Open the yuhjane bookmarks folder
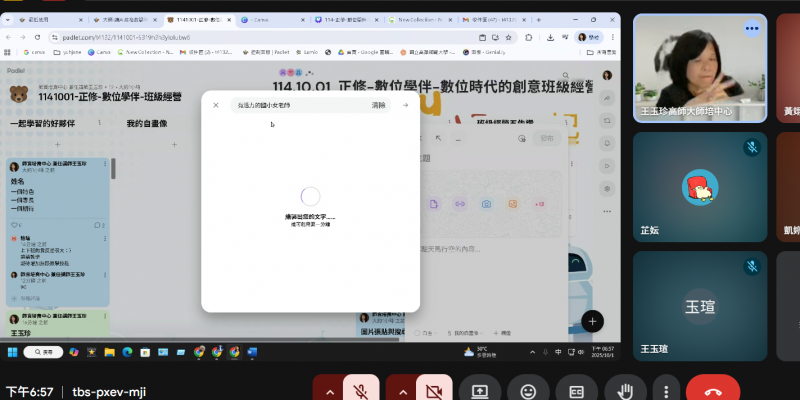Image resolution: width=800 pixels, height=400 pixels. [x=68, y=52]
